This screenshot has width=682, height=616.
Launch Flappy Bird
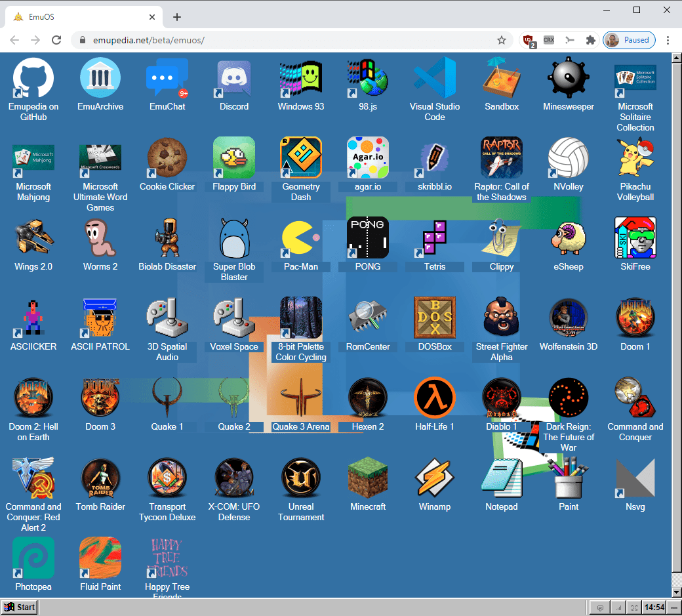tap(234, 157)
